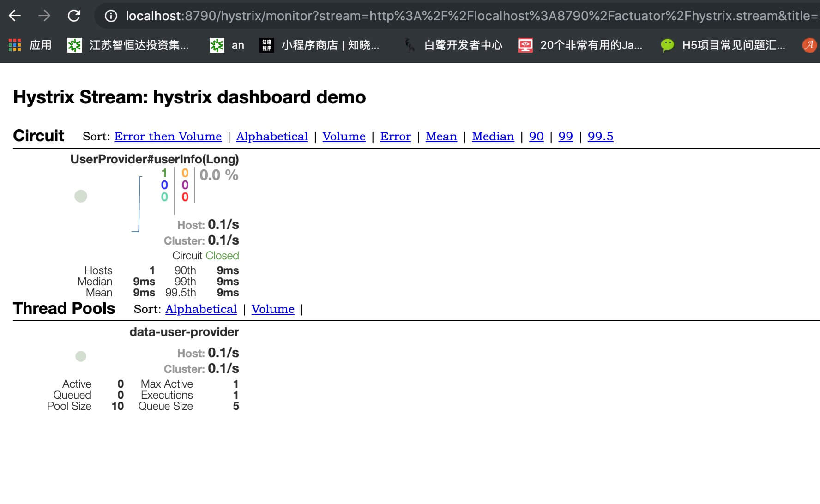Click the red round bookmark icon at the far right

pos(809,45)
